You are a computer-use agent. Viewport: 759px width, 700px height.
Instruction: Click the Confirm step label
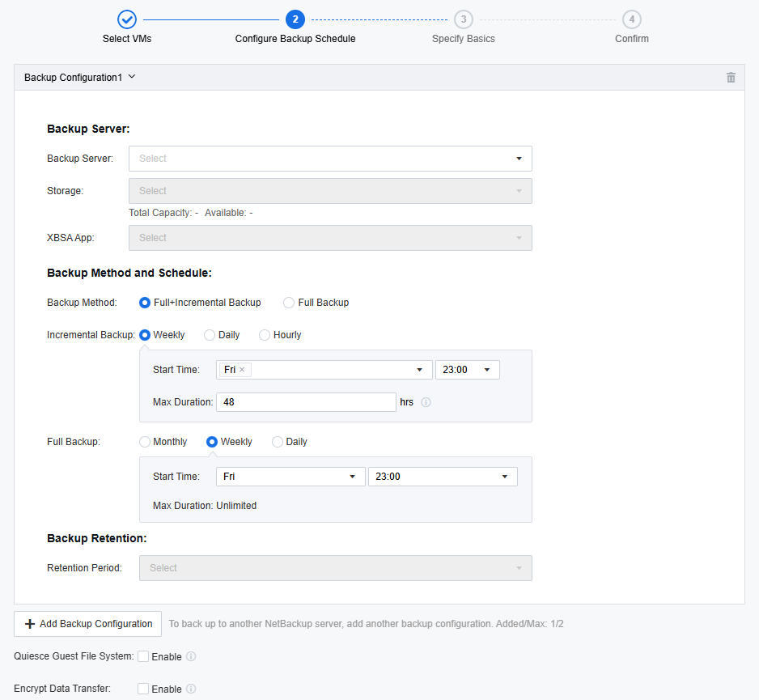point(632,39)
